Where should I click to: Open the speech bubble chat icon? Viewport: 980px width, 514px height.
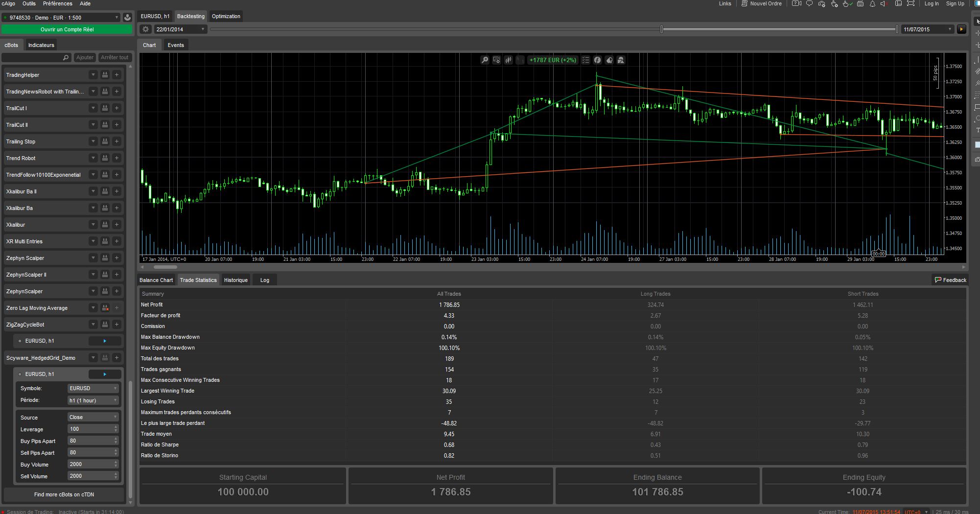(x=809, y=3)
